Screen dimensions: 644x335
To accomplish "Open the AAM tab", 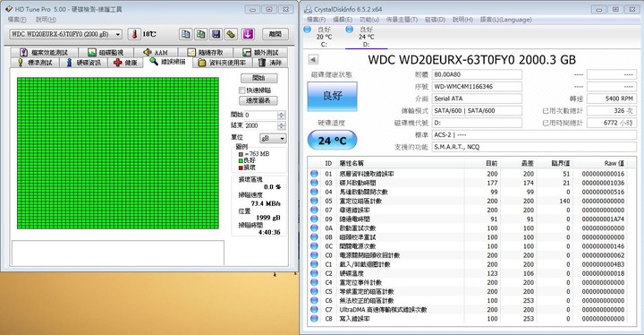I will point(156,52).
